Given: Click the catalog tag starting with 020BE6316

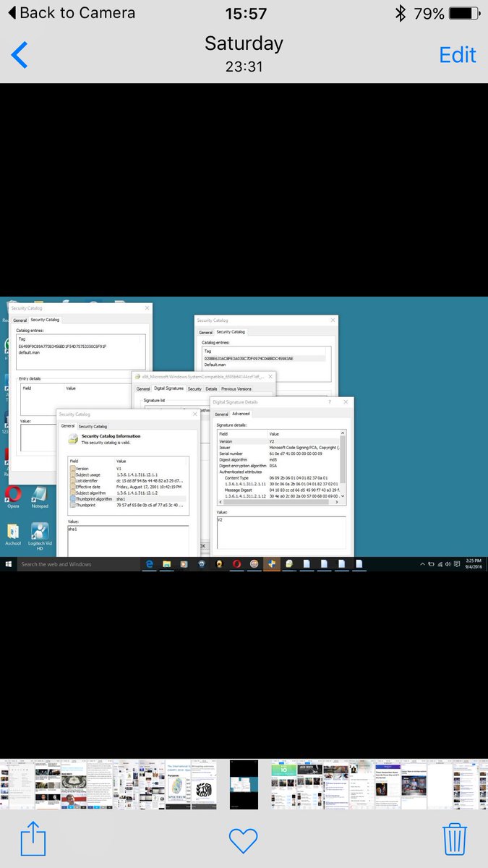Looking at the screenshot, I should (x=248, y=359).
